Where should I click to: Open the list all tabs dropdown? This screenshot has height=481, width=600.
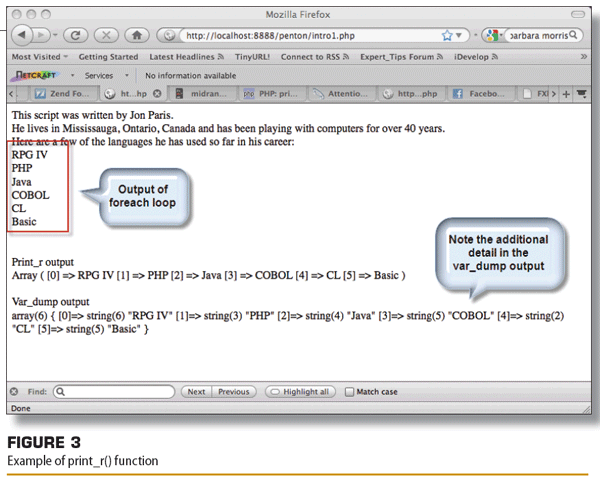[x=582, y=94]
